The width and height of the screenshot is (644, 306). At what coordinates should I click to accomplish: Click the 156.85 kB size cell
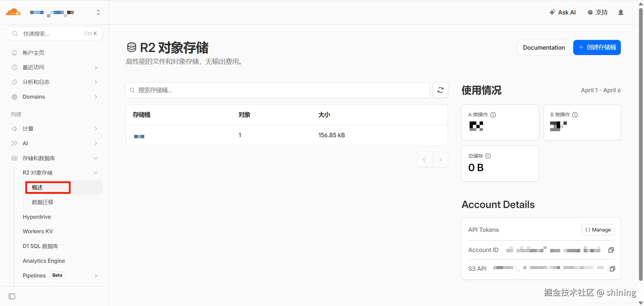click(x=331, y=135)
